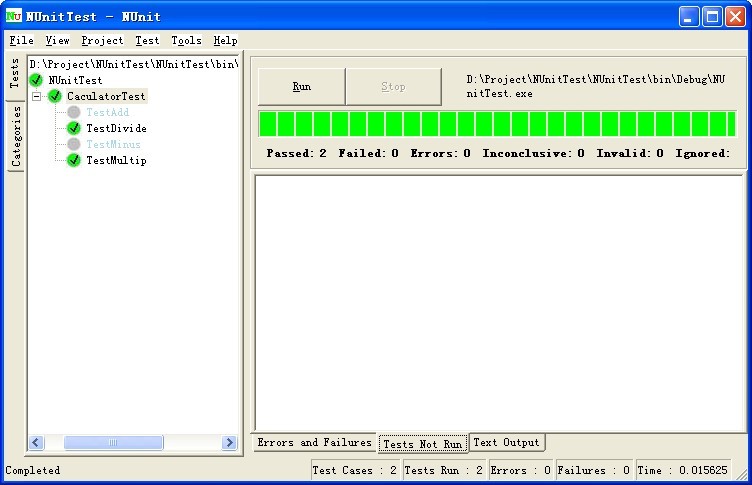Viewport: 752px width, 485px height.
Task: Open the Tools menu
Action: coord(186,41)
